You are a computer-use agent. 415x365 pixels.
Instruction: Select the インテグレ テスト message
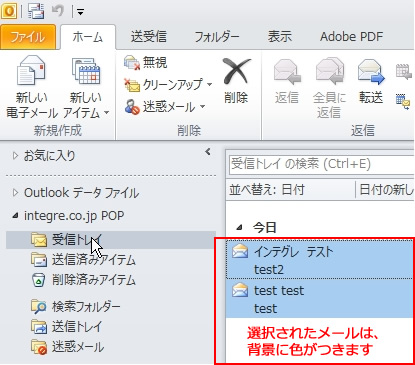[319, 260]
